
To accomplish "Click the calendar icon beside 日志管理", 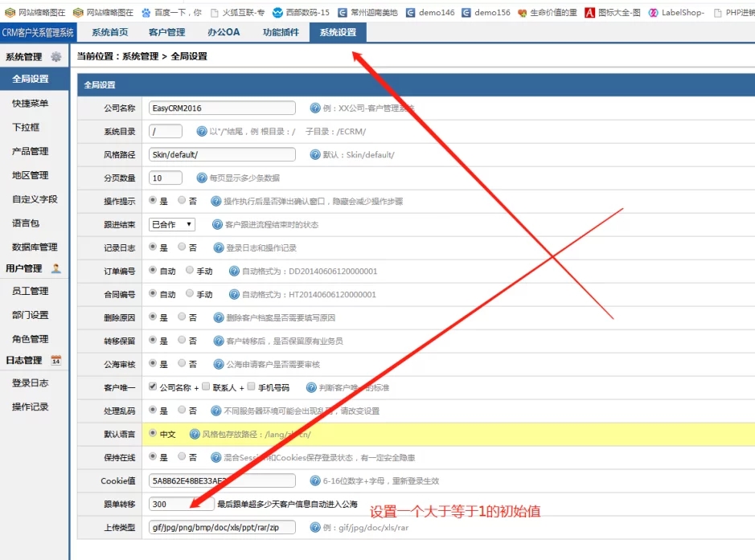I will click(55, 360).
